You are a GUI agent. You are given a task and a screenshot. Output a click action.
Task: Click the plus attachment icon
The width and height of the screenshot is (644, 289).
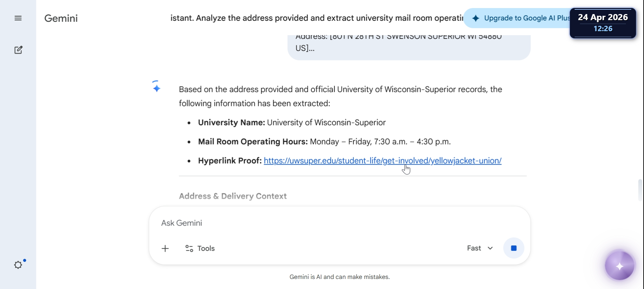click(165, 248)
